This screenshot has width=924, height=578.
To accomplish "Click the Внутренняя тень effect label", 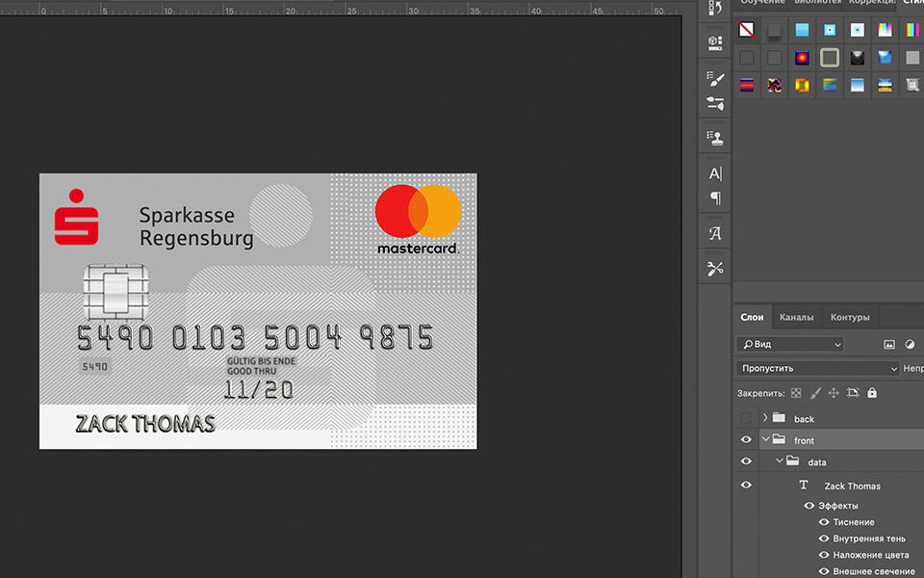I will (x=869, y=539).
